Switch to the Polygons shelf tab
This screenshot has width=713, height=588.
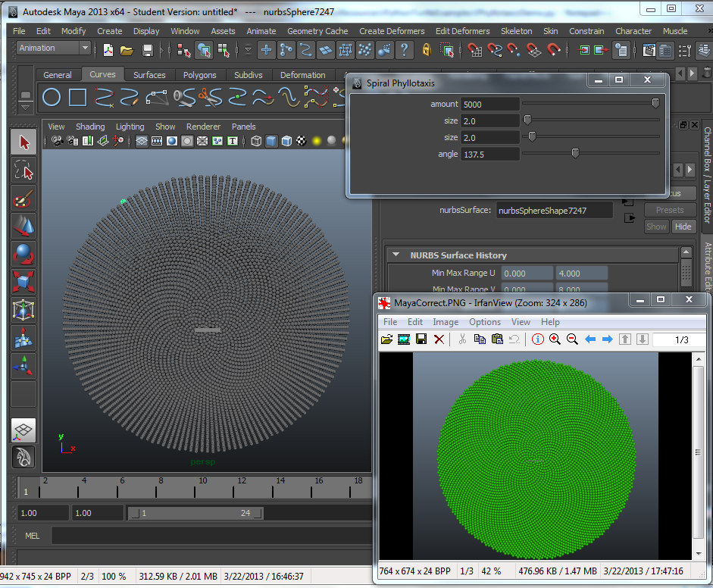click(199, 75)
